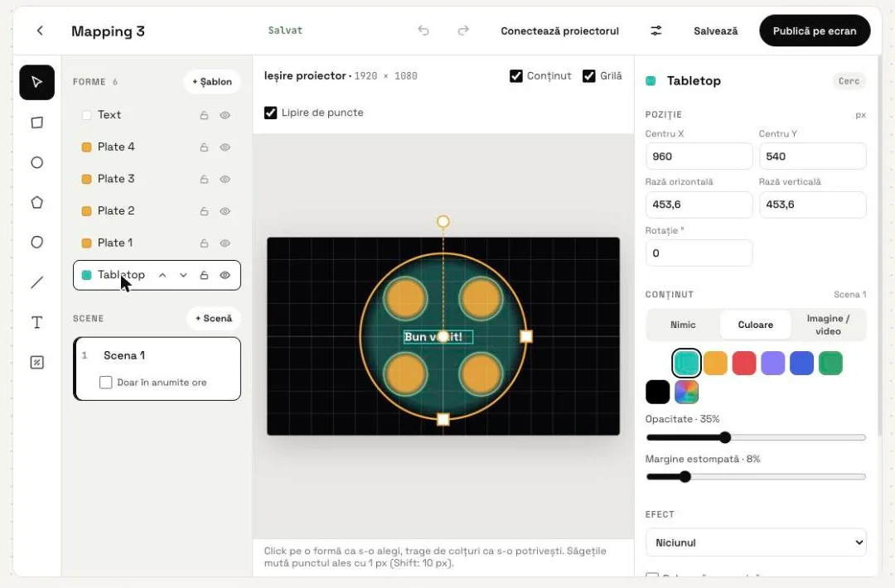Select the arrow pointer tool
Screen dimensions: 895x588
point(37,83)
